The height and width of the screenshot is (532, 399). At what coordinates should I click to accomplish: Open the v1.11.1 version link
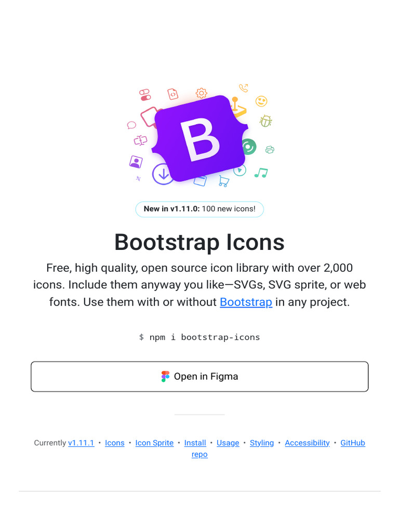[81, 443]
